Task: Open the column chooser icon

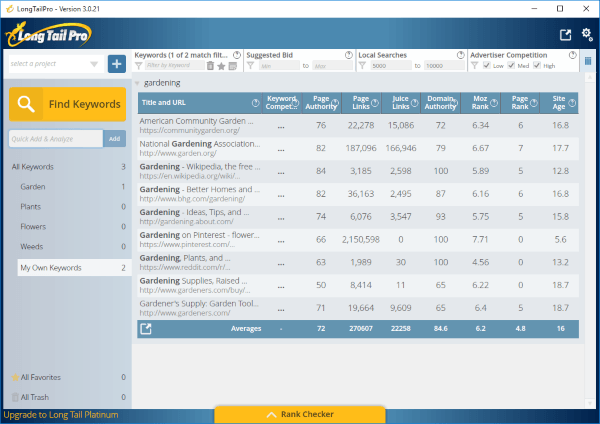Action: 588,61
